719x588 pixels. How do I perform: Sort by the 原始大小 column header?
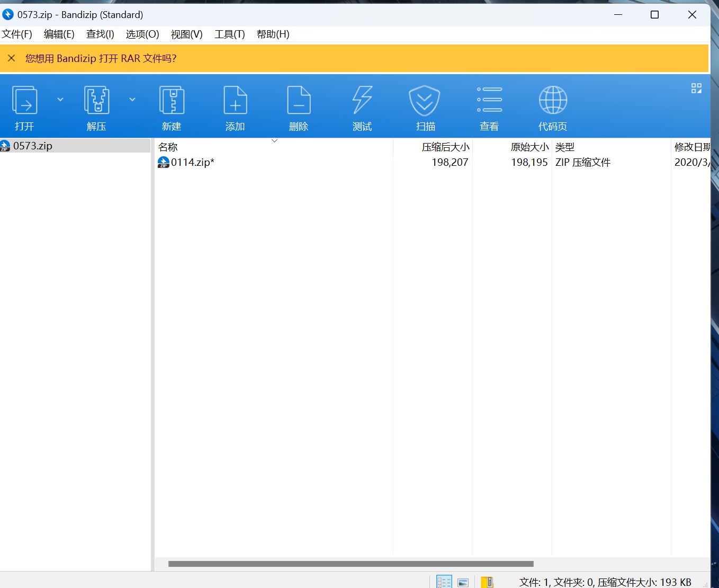coord(513,147)
